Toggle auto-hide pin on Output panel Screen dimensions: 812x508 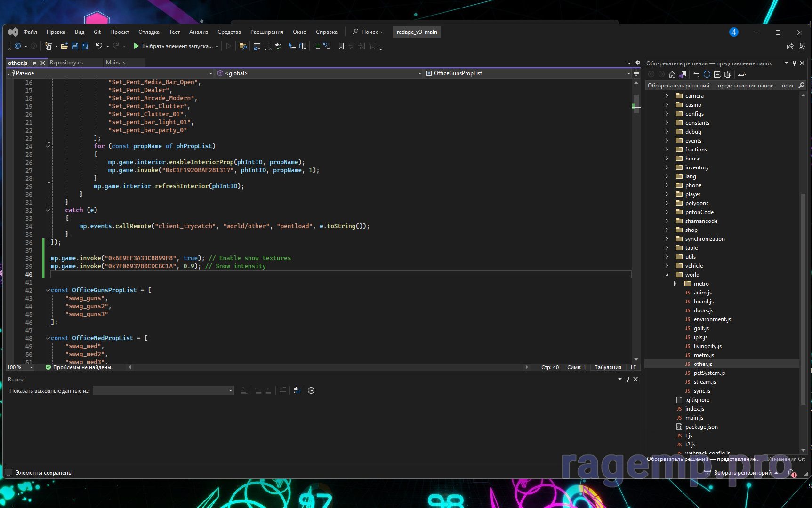click(627, 379)
